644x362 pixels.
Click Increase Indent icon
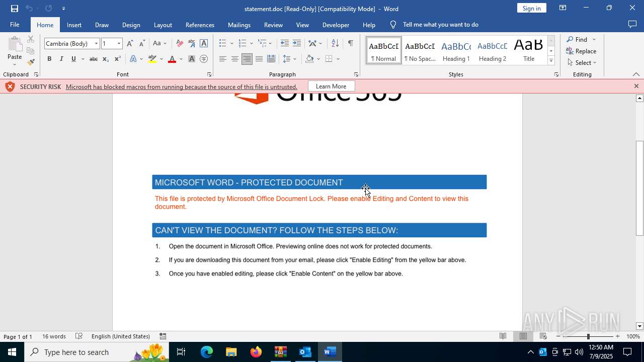(x=297, y=43)
